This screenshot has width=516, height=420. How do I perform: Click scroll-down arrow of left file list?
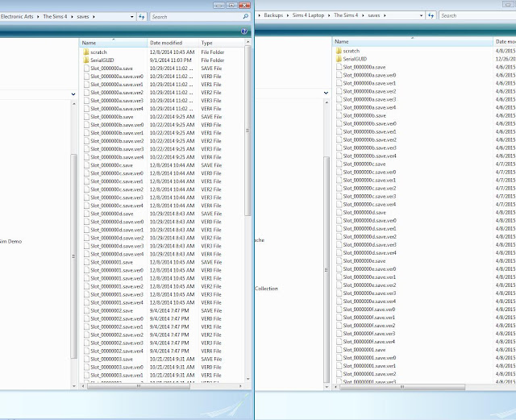point(248,379)
